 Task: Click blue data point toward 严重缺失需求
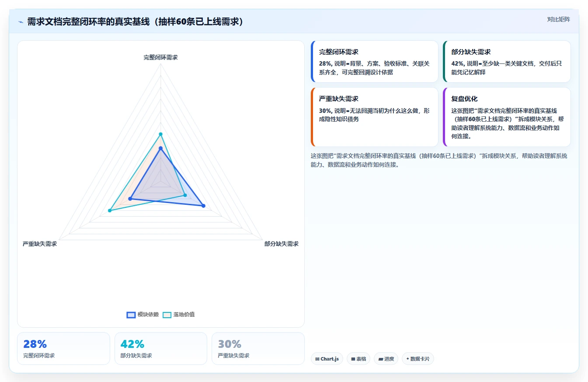130,199
